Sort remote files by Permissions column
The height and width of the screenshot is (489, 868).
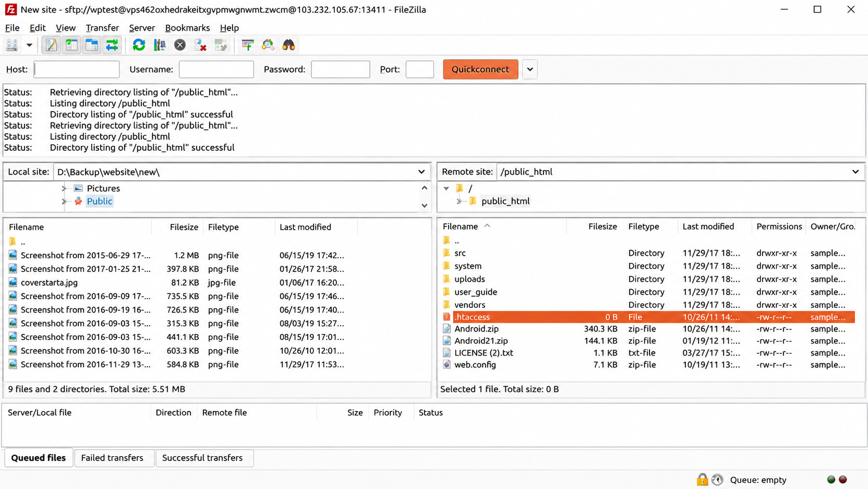point(779,227)
